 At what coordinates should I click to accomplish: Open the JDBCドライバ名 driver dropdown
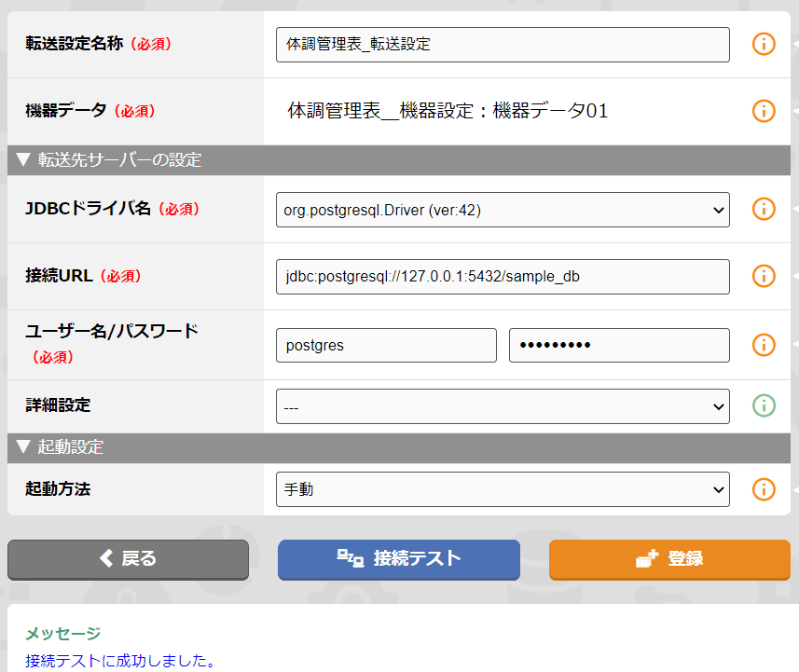718,210
